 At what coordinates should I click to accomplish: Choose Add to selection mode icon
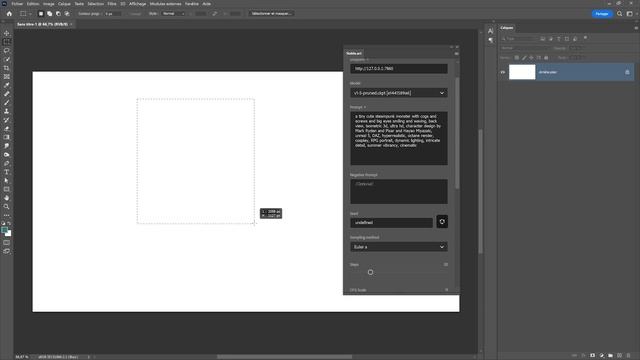[x=49, y=13]
